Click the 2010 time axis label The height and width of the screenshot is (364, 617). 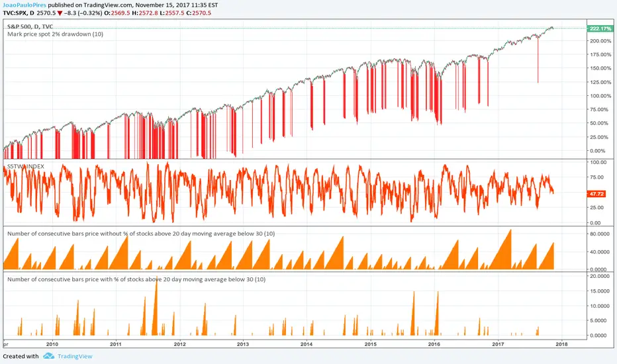[52, 344]
